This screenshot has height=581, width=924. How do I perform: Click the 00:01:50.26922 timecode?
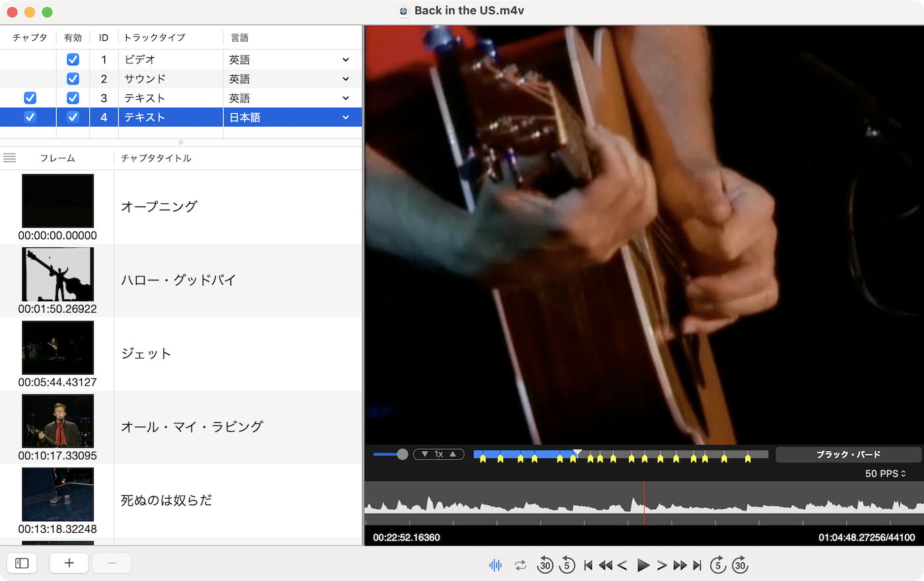[57, 309]
